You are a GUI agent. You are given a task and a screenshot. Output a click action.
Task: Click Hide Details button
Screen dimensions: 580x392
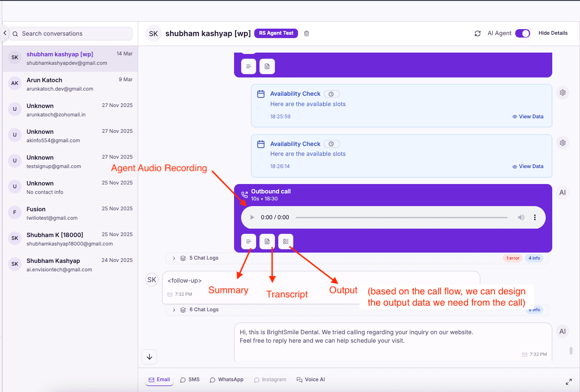(553, 33)
